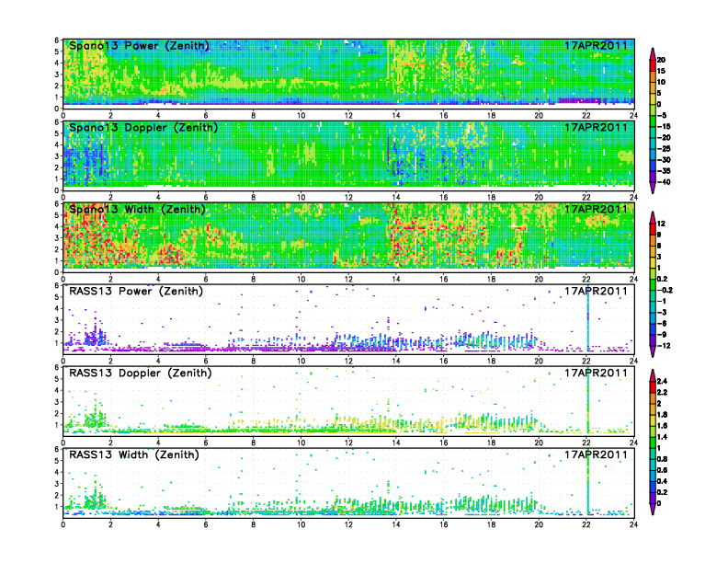Click the "-12" label on the middle colorbar
This screenshot has height=563, width=728.
(664, 346)
